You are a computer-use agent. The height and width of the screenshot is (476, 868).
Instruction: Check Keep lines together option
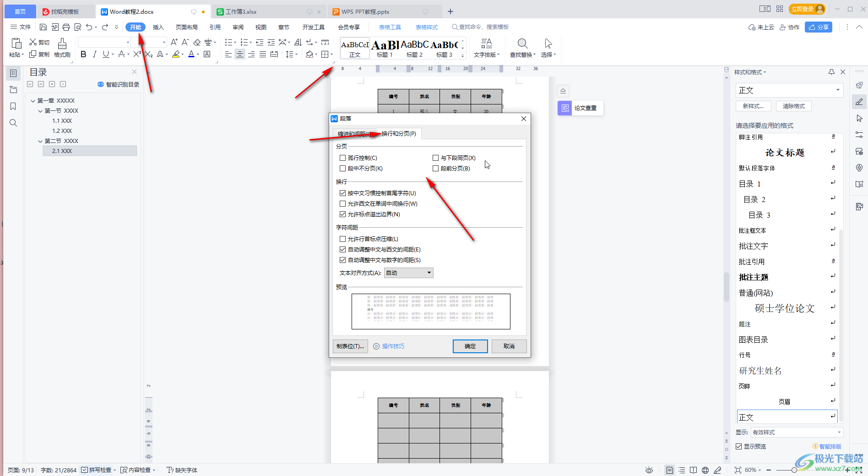(342, 168)
